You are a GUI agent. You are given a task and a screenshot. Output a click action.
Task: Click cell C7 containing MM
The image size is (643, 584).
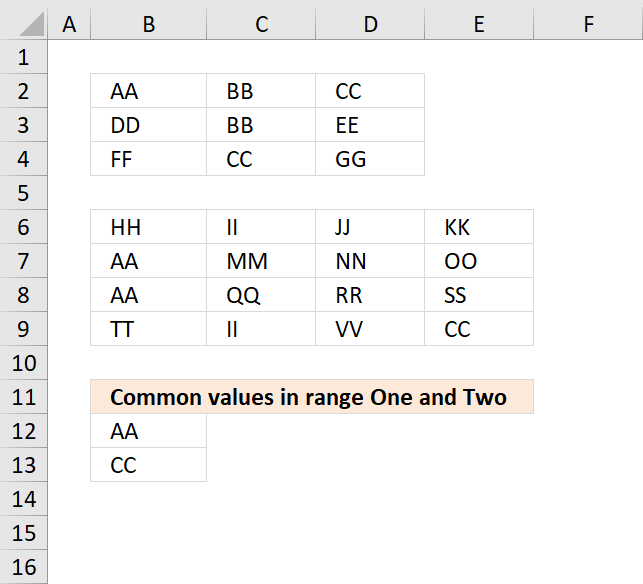click(x=261, y=261)
